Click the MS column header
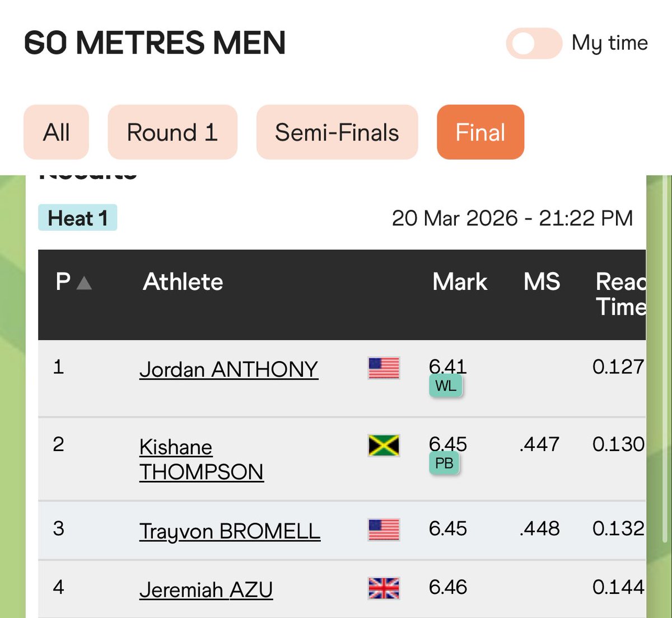The width and height of the screenshot is (672, 618). [x=542, y=282]
